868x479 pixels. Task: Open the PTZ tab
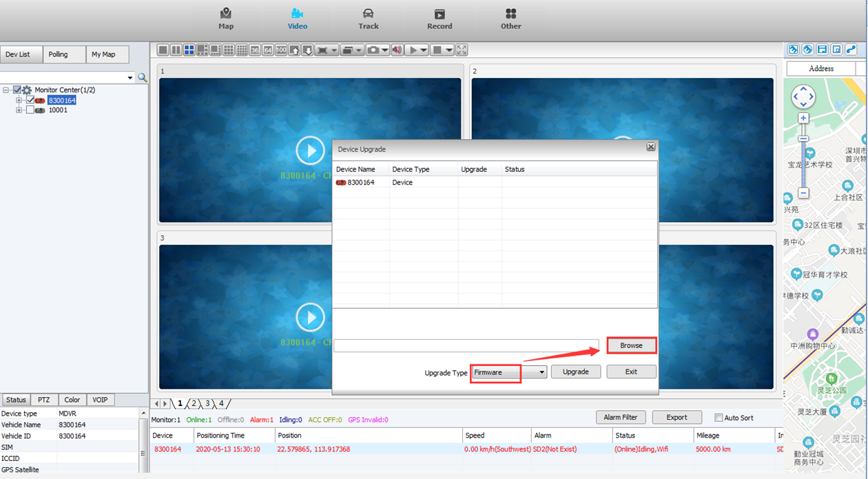[44, 400]
